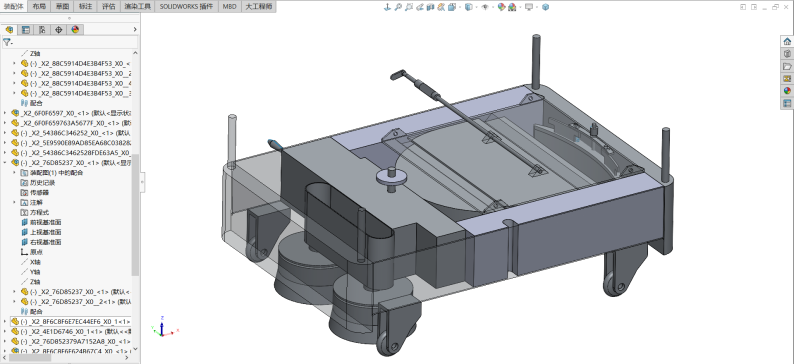794x364 pixels.
Task: Expand the 注解 annotations folder
Action: (x=14, y=202)
